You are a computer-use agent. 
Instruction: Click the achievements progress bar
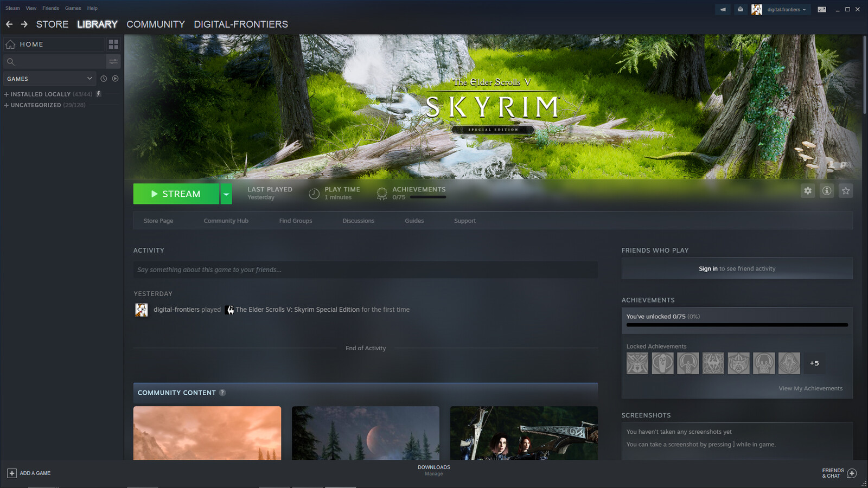[x=737, y=325]
